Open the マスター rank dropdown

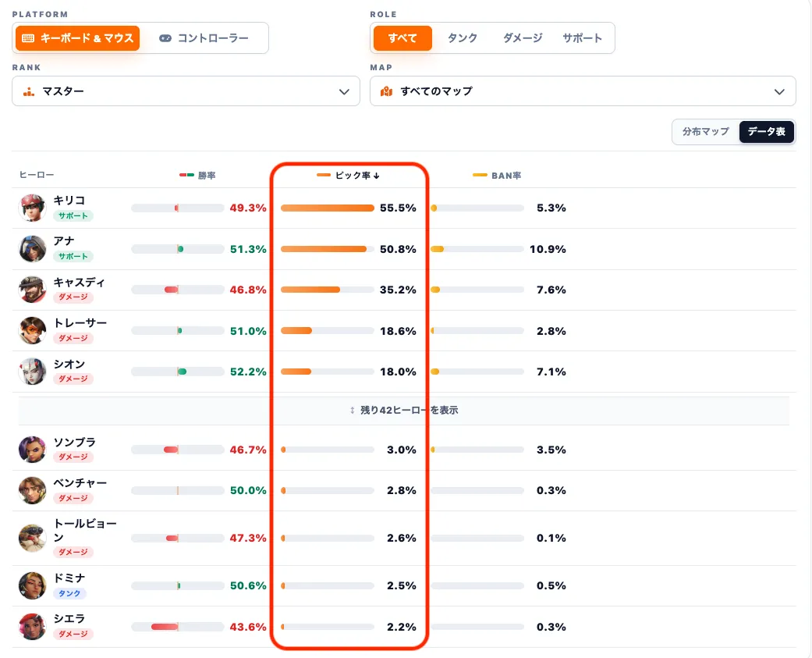[x=186, y=91]
